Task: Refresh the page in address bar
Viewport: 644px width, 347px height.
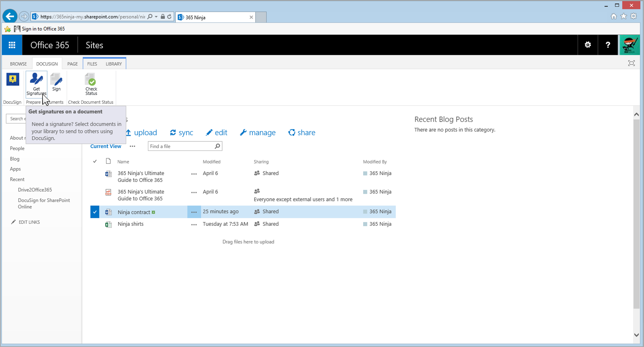Action: (169, 17)
